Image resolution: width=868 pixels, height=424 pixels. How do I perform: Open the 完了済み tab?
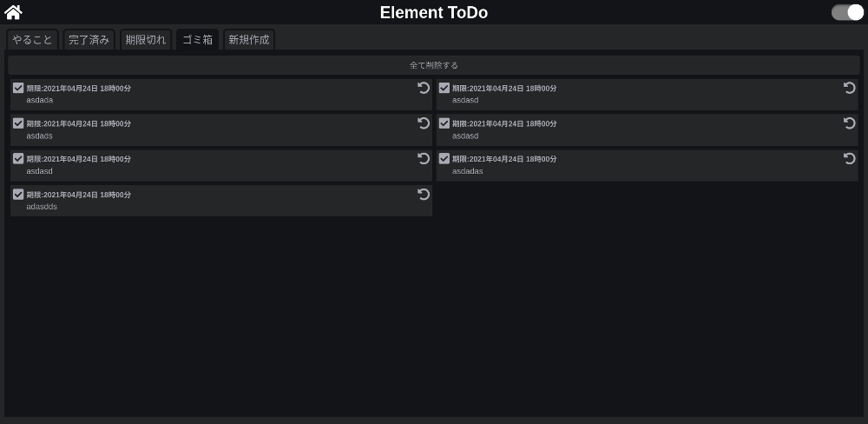coord(89,40)
